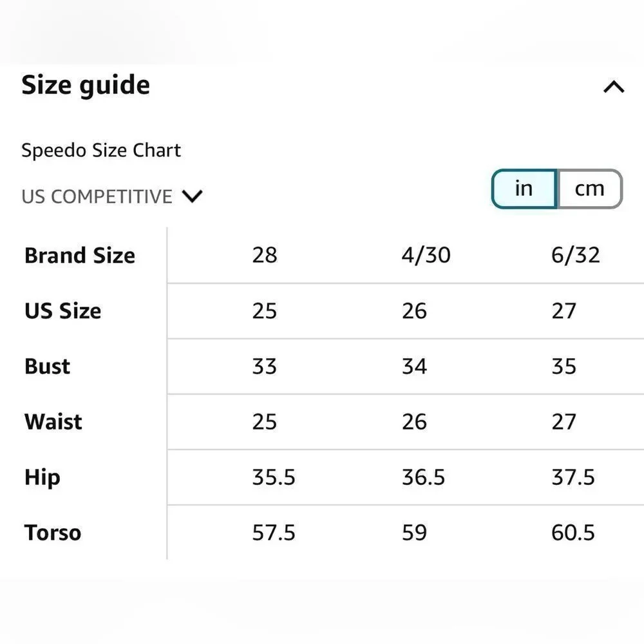The image size is (644, 644).
Task: Select brand size 4/30 column header
Action: point(426,255)
